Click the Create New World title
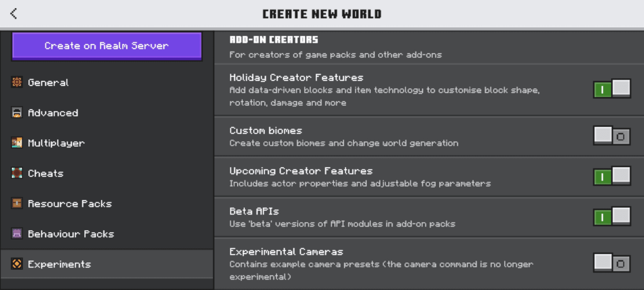Screen dimensions: 644x290 click(x=322, y=14)
